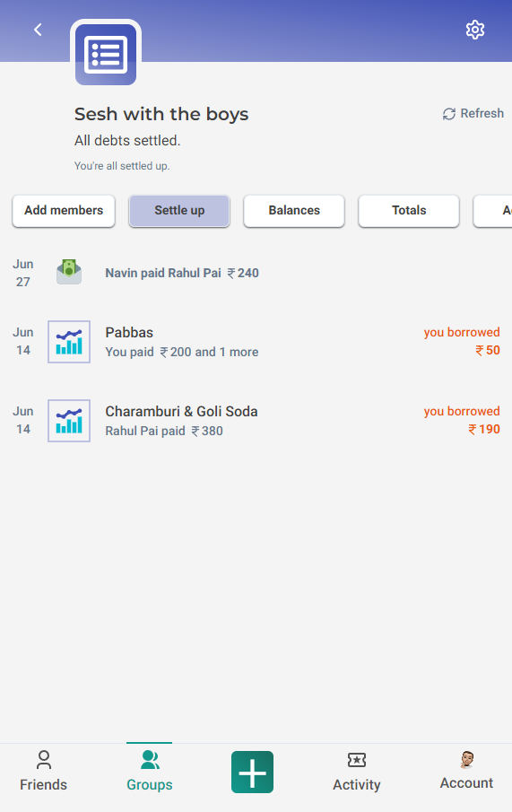Open the cash payment icon for Jun 27
Image resolution: width=512 pixels, height=812 pixels.
pyautogui.click(x=69, y=273)
